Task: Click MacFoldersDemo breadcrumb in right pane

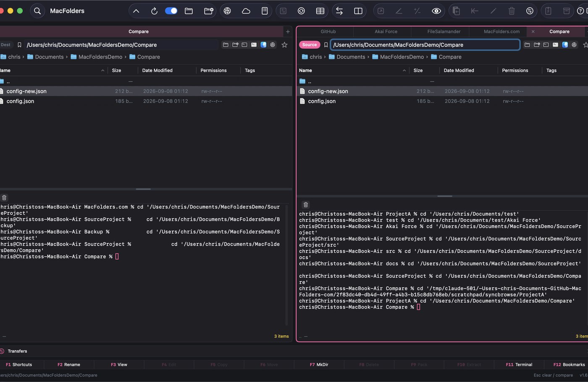Action: coord(398,57)
